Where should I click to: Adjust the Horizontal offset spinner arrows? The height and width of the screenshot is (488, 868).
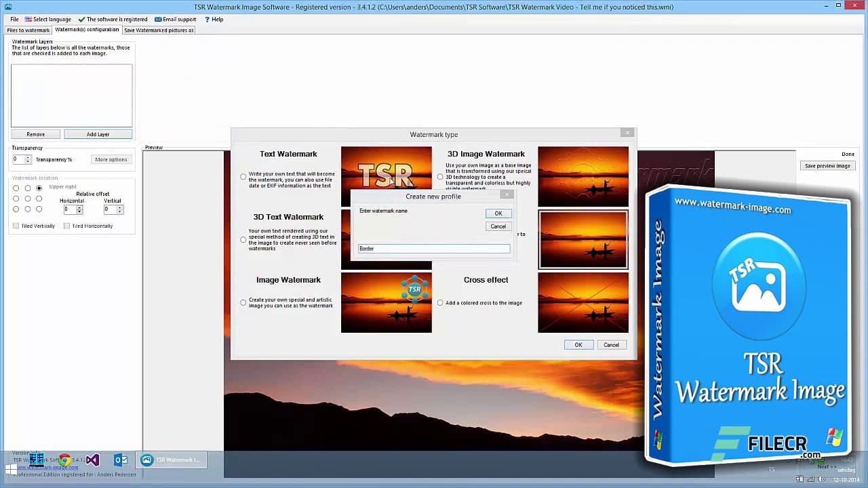(79, 209)
